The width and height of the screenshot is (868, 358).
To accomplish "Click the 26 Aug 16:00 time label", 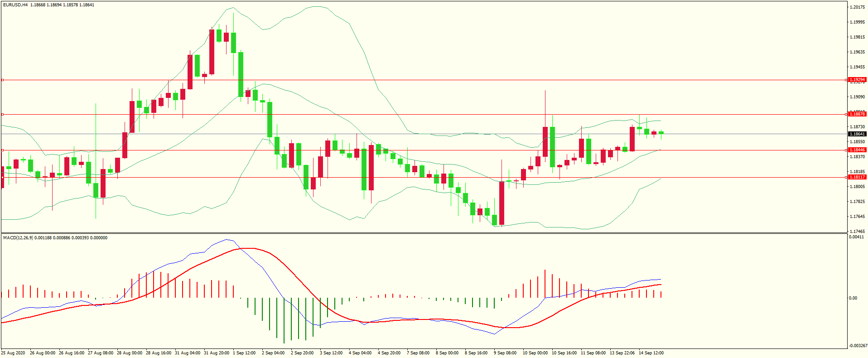I will coord(72,353).
